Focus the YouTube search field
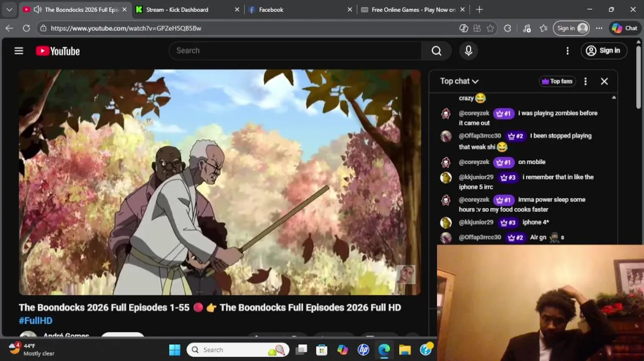 coord(296,51)
